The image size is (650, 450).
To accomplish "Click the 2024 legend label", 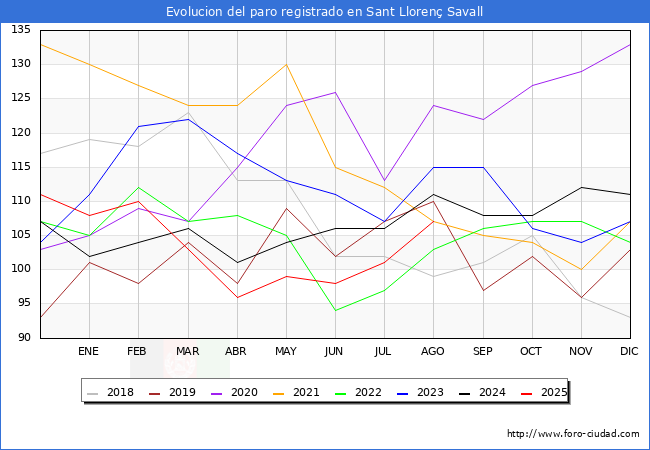I will pyautogui.click(x=492, y=392).
